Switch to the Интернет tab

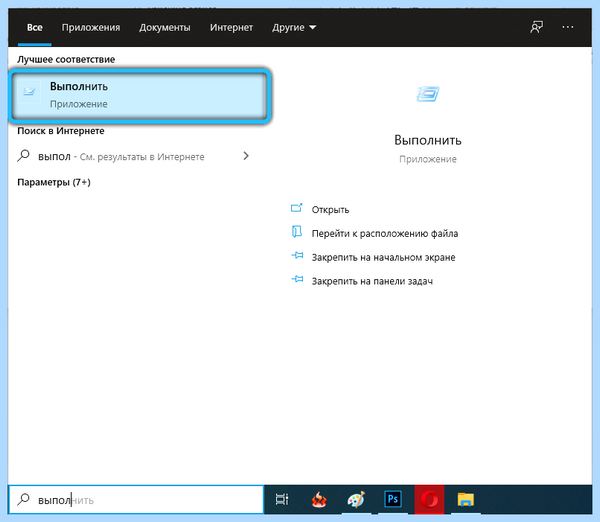[231, 27]
